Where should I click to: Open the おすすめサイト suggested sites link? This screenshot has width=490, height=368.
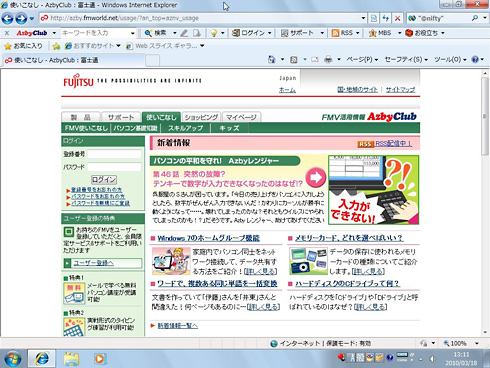click(x=92, y=46)
